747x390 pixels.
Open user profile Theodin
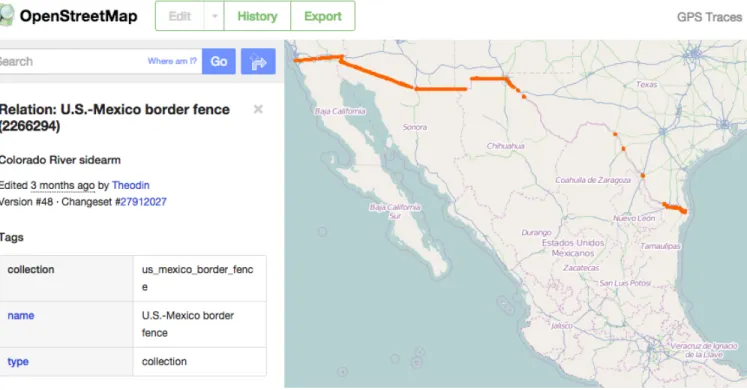[131, 185]
